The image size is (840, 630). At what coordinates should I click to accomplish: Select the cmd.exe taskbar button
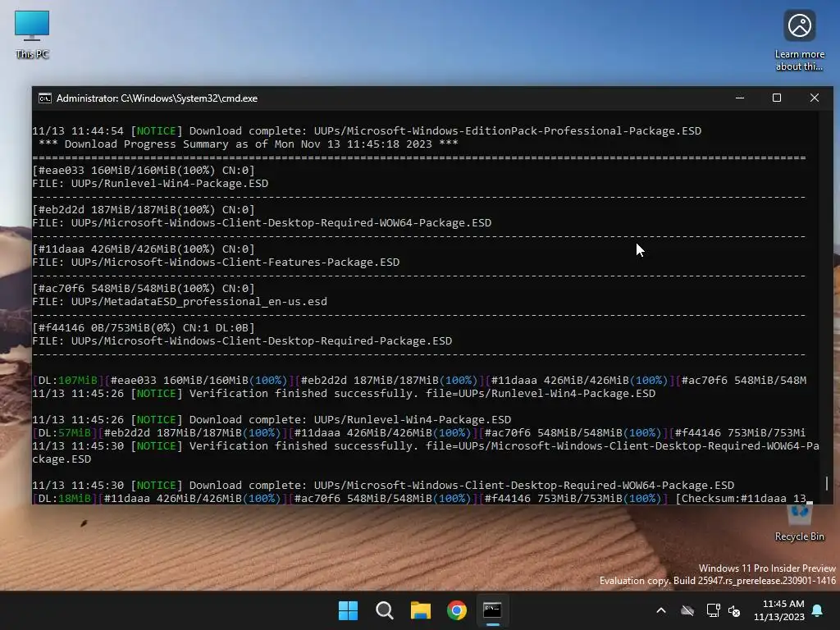click(493, 610)
